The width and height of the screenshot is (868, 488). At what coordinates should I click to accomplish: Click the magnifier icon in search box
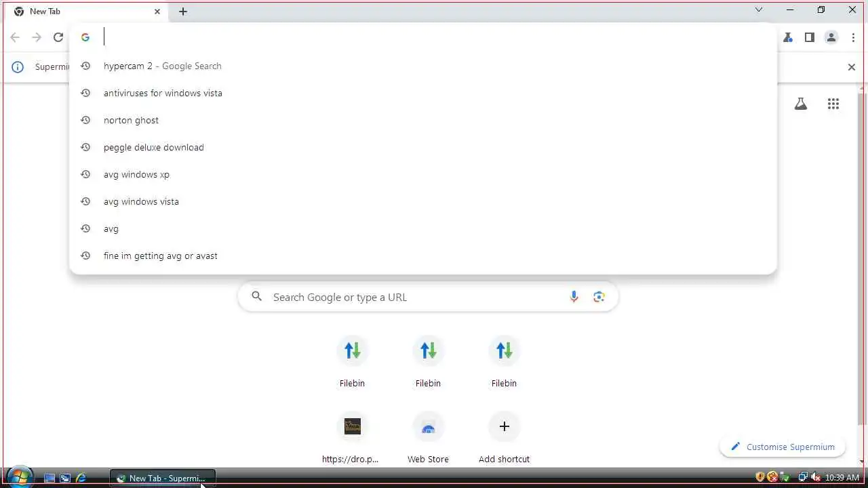tap(256, 297)
